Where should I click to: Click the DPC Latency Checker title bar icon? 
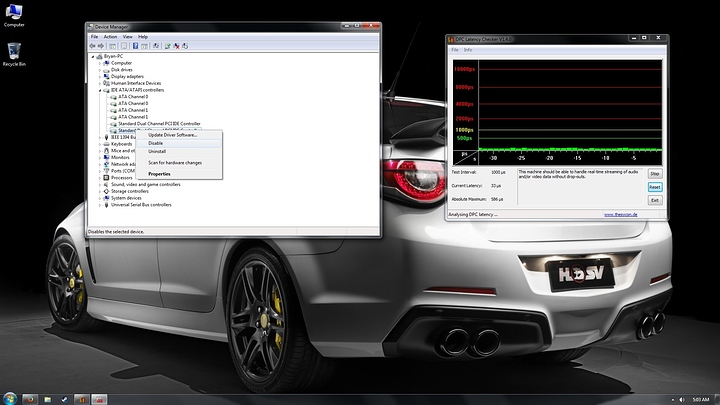click(452, 40)
